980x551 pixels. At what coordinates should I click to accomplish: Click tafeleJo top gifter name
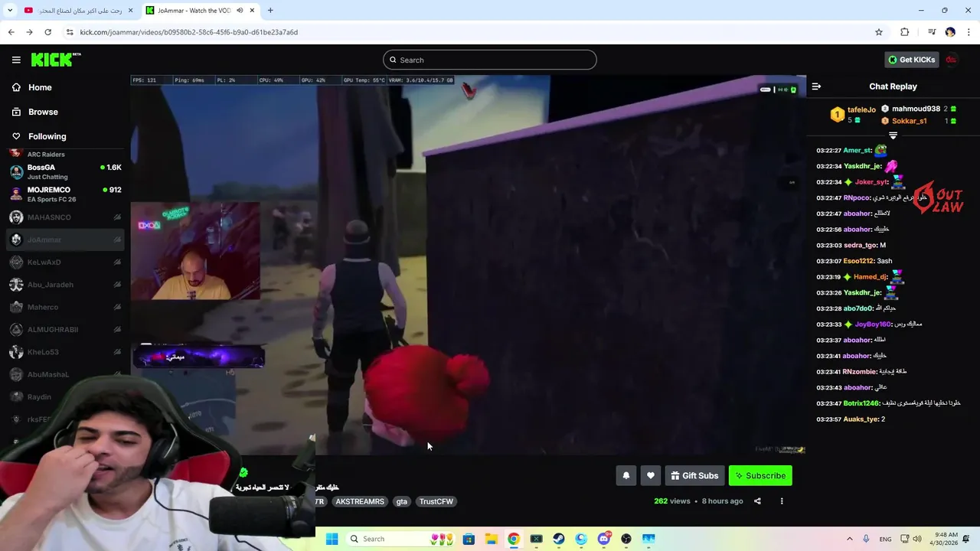(x=861, y=109)
